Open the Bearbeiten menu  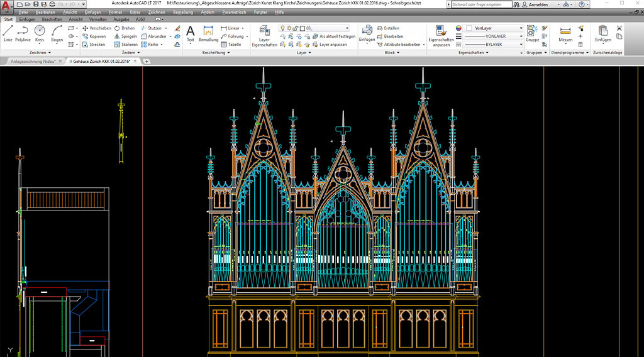pos(45,12)
